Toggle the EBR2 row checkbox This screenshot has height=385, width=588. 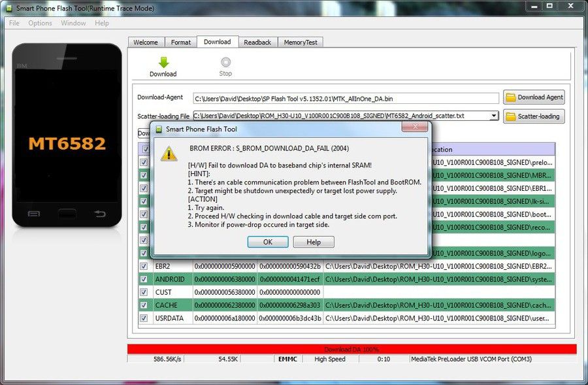click(x=144, y=266)
